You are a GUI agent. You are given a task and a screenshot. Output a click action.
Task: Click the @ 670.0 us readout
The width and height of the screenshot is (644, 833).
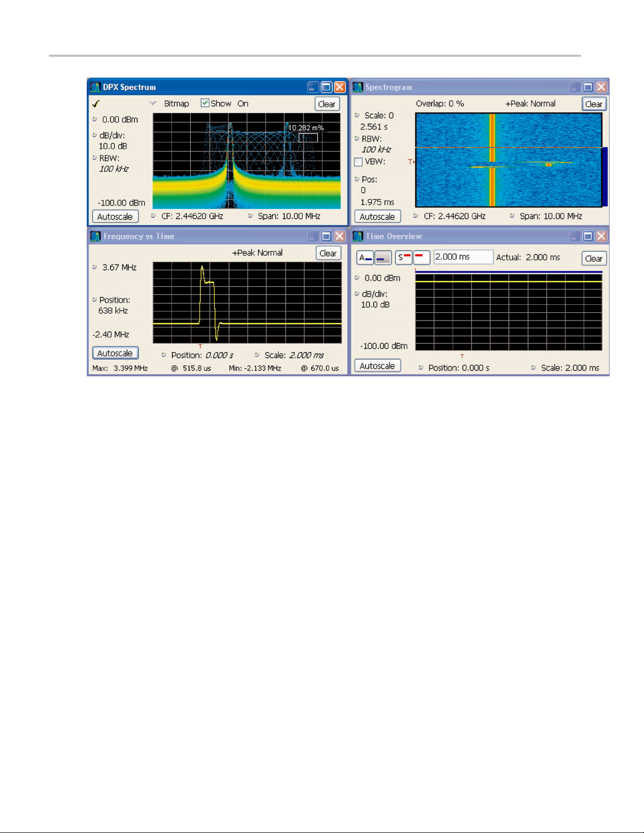point(320,368)
